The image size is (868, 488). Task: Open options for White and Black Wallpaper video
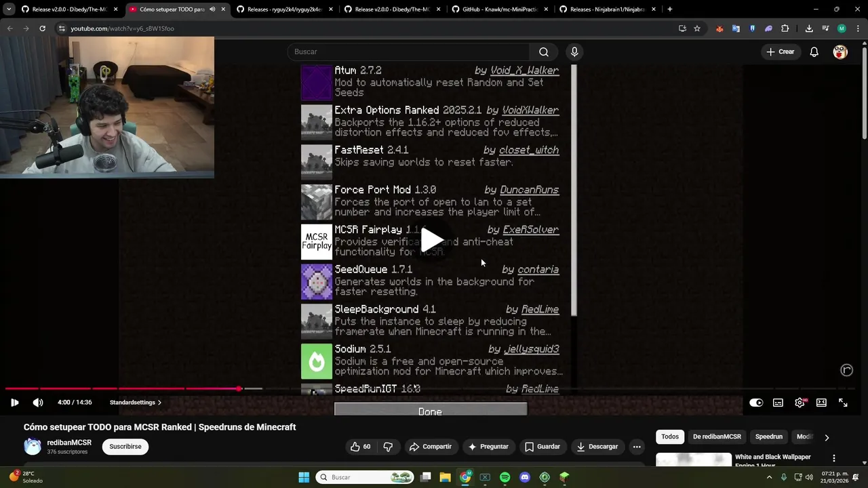point(834,459)
